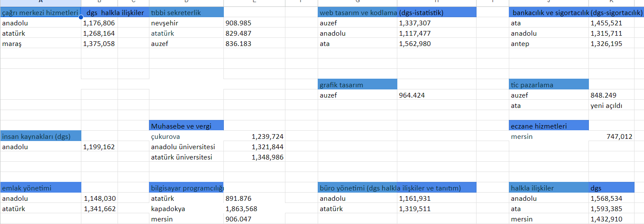
Task: Click the cell containing 1,319,511
Action: pyautogui.click(x=437, y=209)
